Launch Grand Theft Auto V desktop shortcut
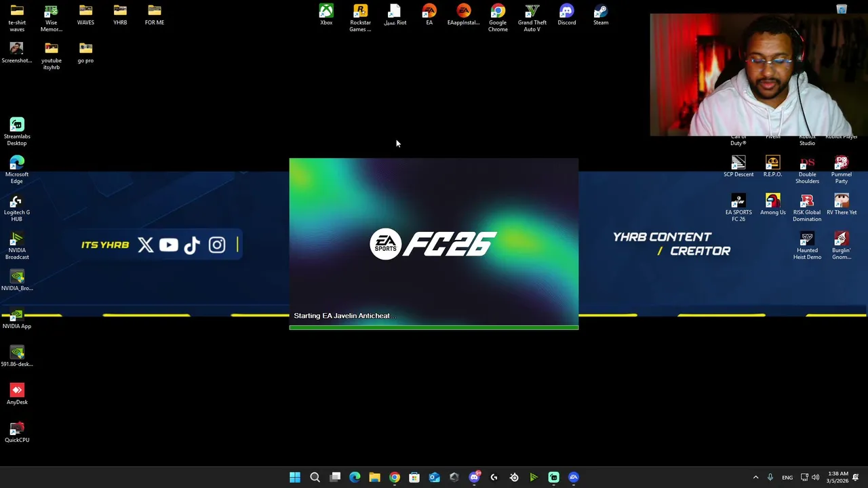 [x=532, y=18]
